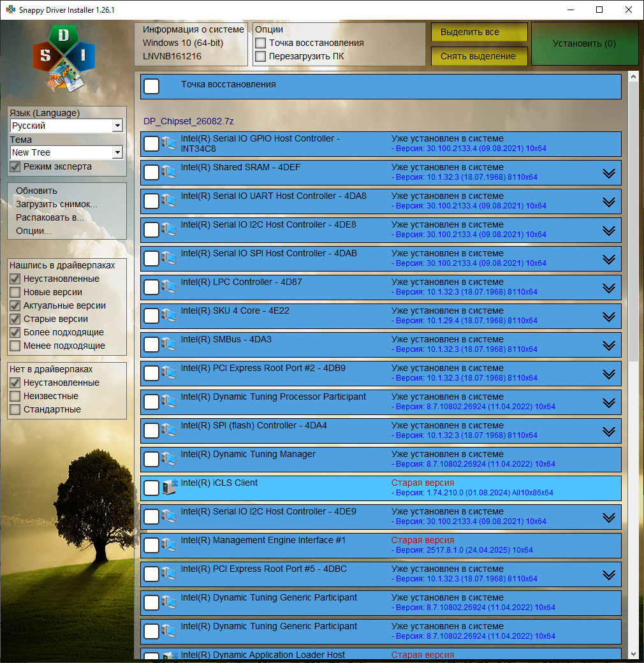
Task: Expand the SKU 4 Core - 4E22 row
Action: coord(609,317)
